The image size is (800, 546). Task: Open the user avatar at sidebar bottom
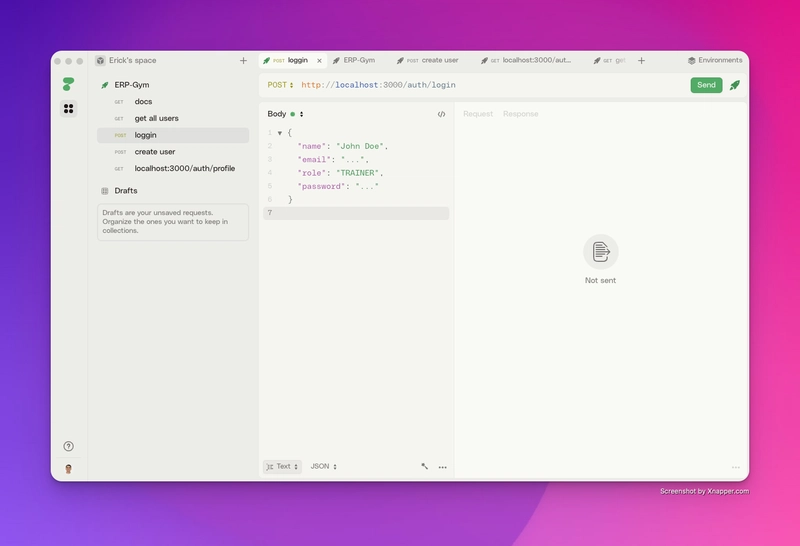[x=68, y=469]
